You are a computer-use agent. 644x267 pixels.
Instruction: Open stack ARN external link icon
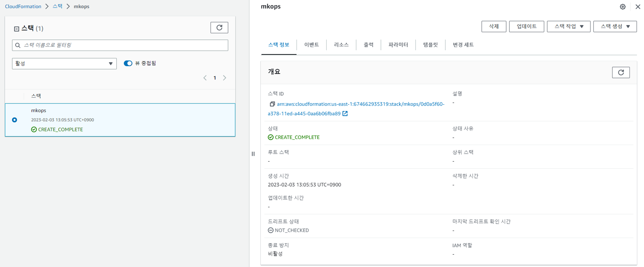tap(345, 113)
